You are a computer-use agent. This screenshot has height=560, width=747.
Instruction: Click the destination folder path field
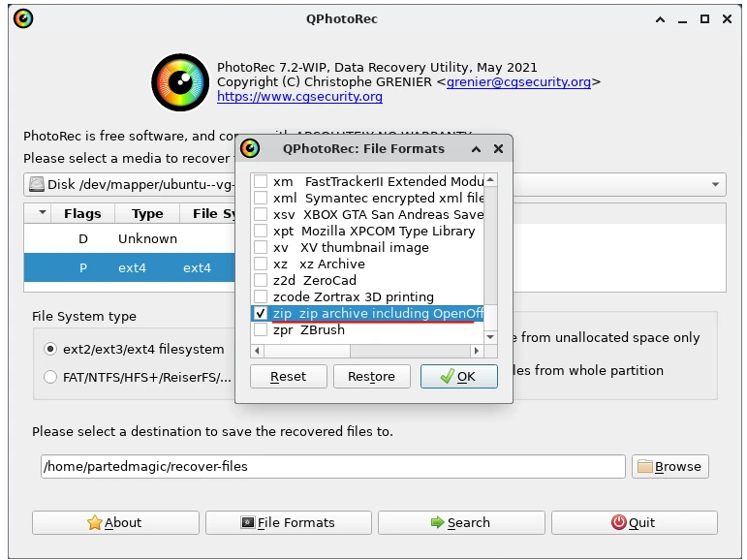click(332, 466)
